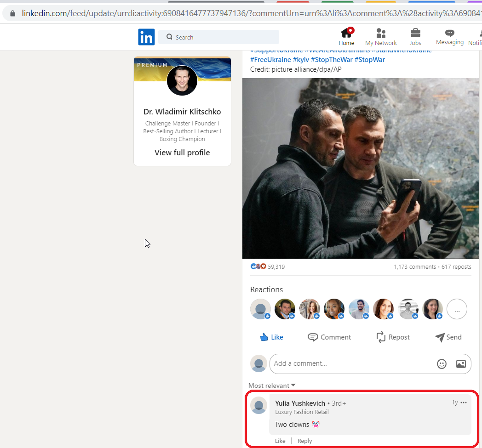482x448 pixels.
Task: Click the Luxury Fashion Retail headline
Action: 302,412
